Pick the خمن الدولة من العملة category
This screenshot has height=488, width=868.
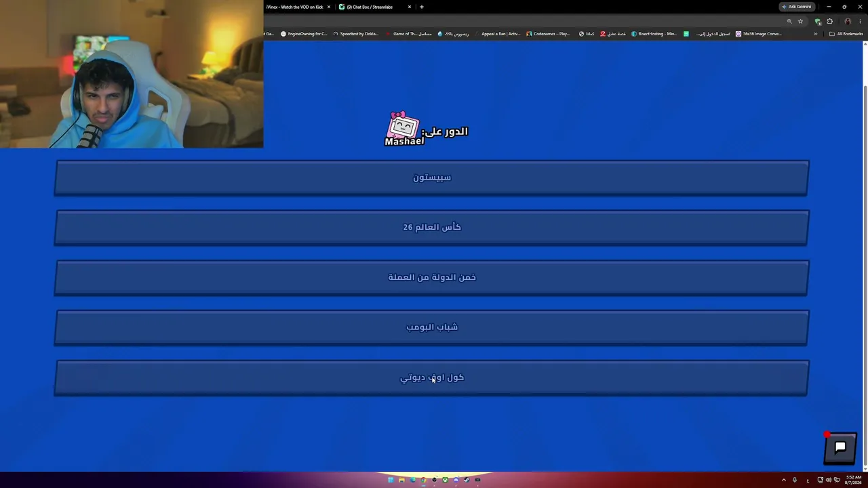432,278
